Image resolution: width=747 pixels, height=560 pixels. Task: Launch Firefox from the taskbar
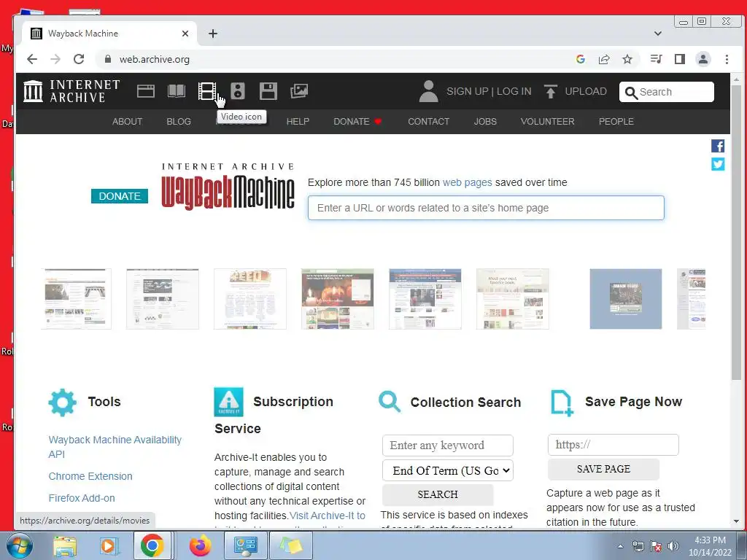click(200, 545)
